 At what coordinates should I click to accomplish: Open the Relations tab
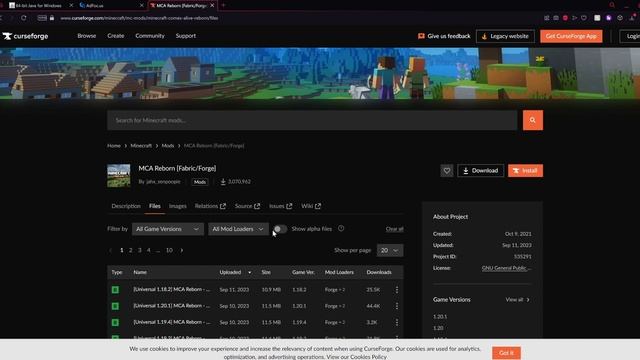tap(210, 206)
